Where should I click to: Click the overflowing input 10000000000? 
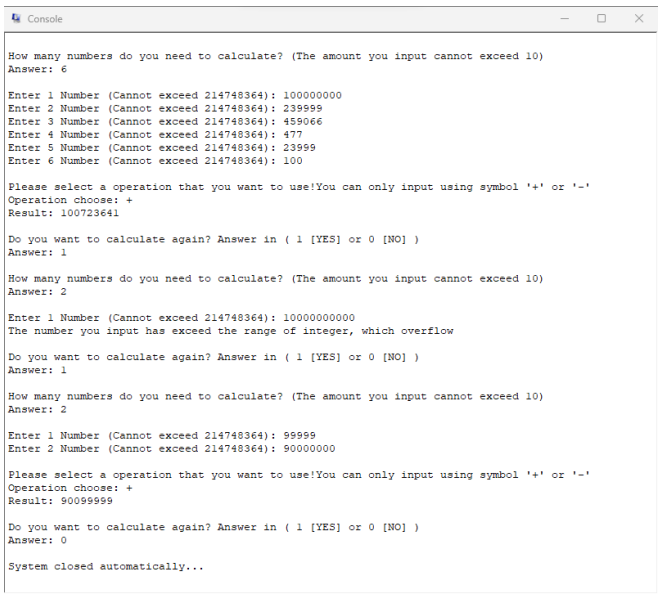pyautogui.click(x=319, y=318)
